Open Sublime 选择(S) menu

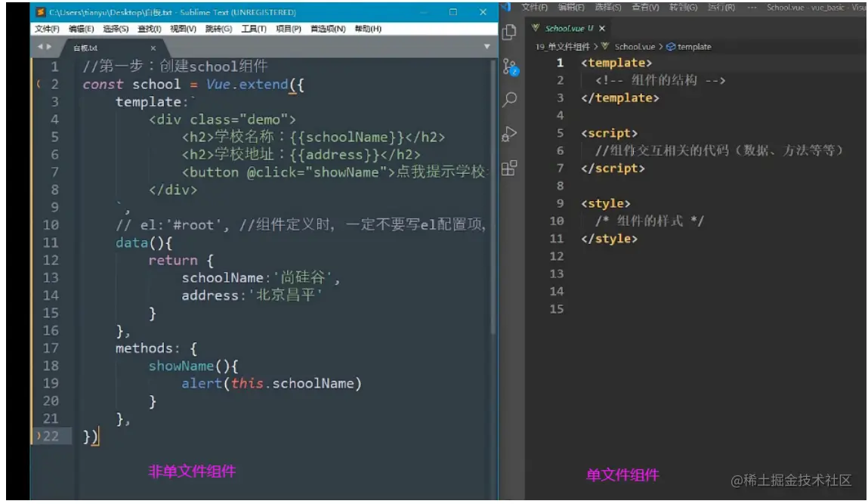click(116, 29)
